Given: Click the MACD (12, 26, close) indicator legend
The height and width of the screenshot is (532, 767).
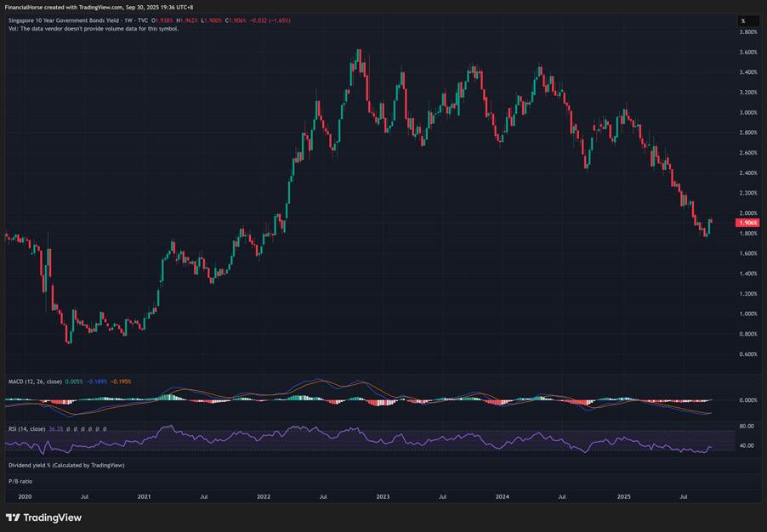Looking at the screenshot, I should point(34,382).
